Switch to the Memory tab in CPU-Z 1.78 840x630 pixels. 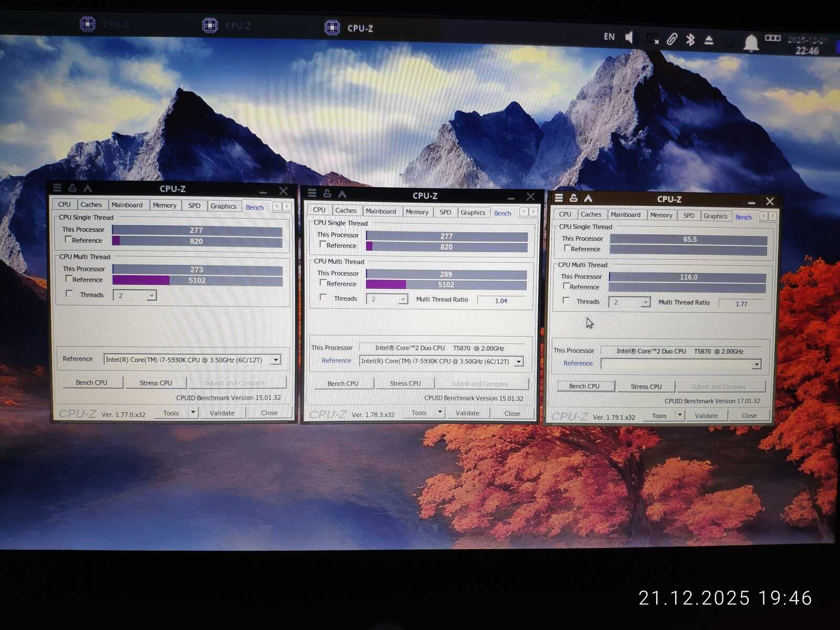point(417,212)
